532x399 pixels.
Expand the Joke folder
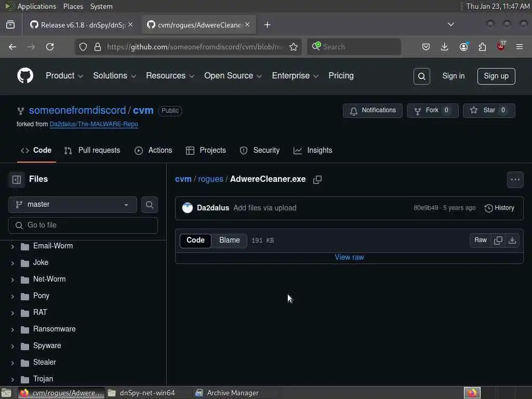[x=12, y=263]
